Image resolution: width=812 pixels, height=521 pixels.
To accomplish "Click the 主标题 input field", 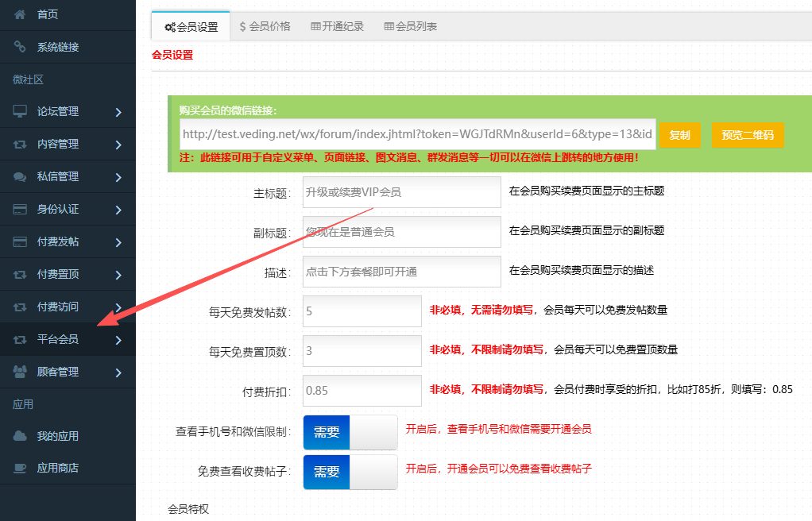I will pyautogui.click(x=401, y=192).
